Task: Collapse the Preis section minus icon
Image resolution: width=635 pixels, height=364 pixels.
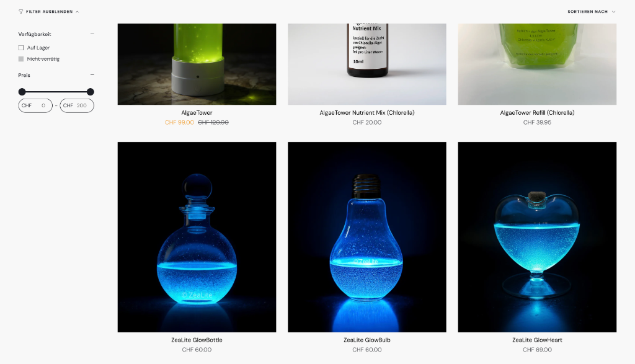Action: 92,75
